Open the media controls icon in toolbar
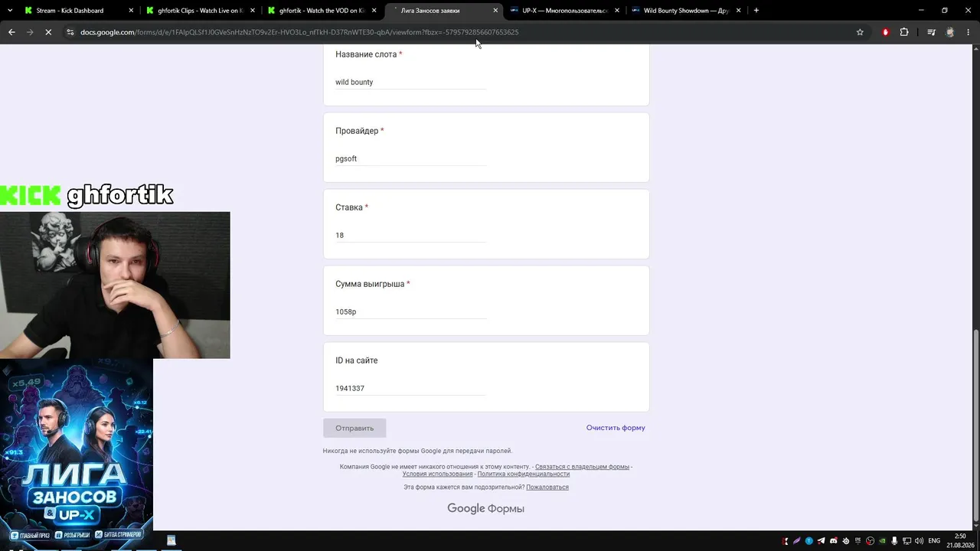Viewport: 980px width, 551px height. 931,32
